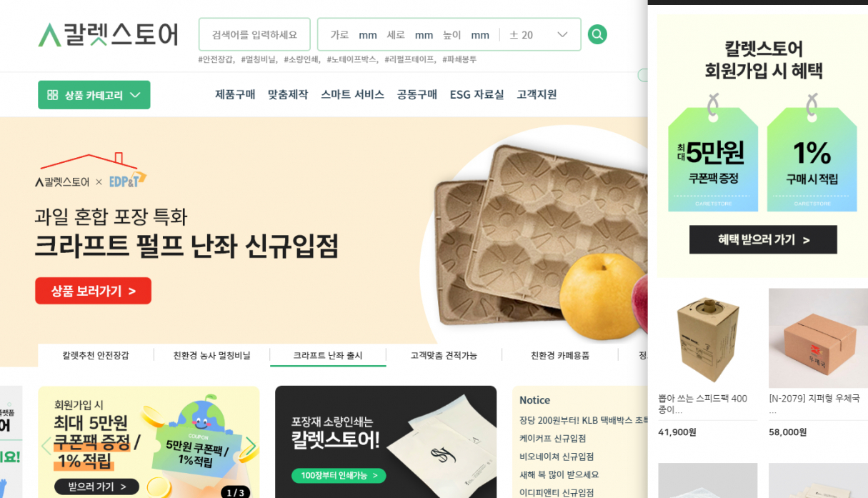Click the green search magnifier icon
This screenshot has height=498, width=868.
[597, 34]
